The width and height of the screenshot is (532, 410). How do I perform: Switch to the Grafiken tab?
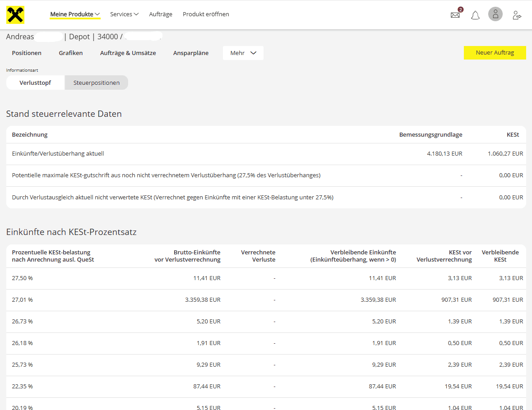click(x=71, y=53)
